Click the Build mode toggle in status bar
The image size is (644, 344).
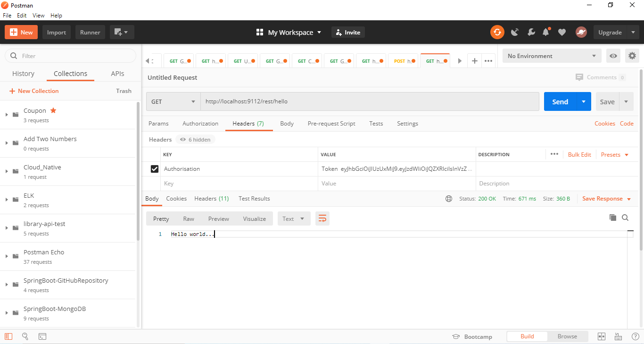(527, 336)
